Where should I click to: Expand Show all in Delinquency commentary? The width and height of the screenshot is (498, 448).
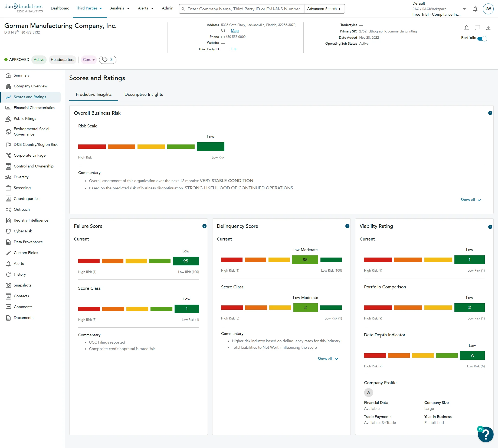click(x=328, y=359)
